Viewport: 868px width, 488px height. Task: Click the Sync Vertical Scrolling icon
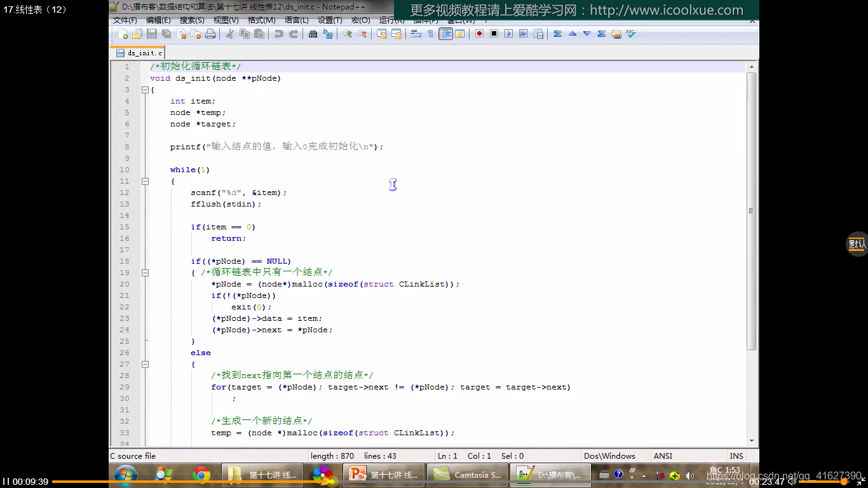[381, 34]
